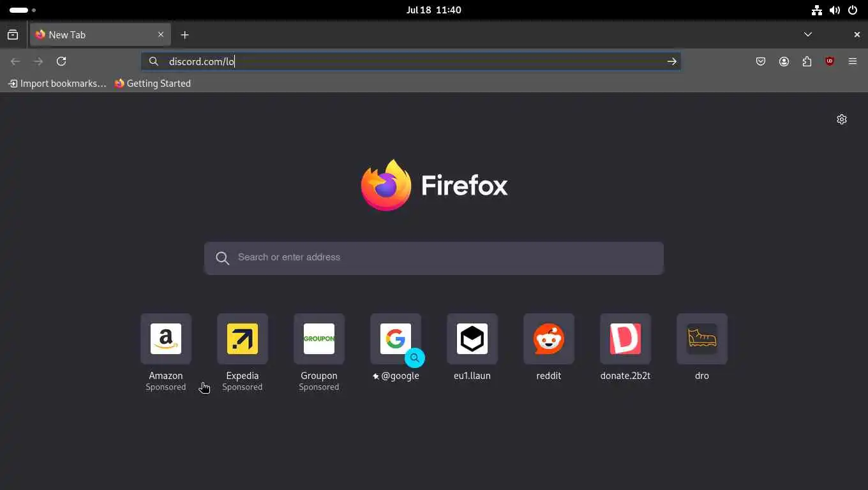This screenshot has height=490, width=868.
Task: Click the search magnifier in the address bar
Action: tap(154, 61)
